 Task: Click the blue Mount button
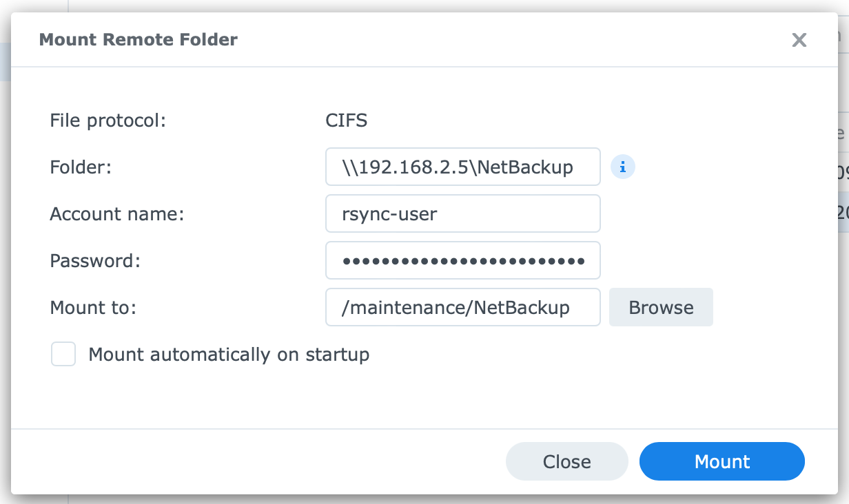tap(722, 461)
